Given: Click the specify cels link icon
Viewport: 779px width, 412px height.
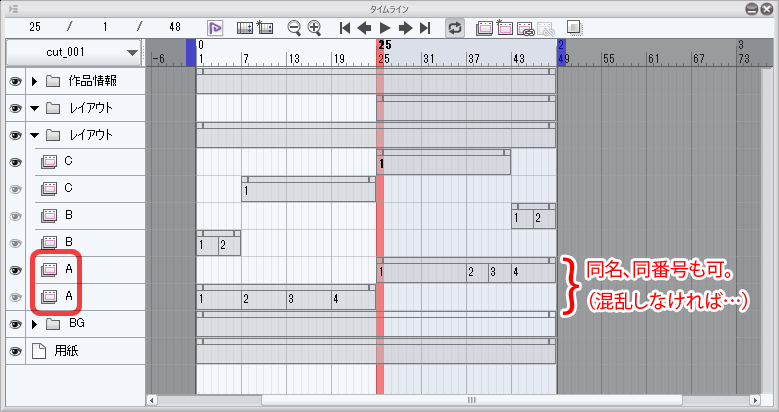Looking at the screenshot, I should [525, 29].
